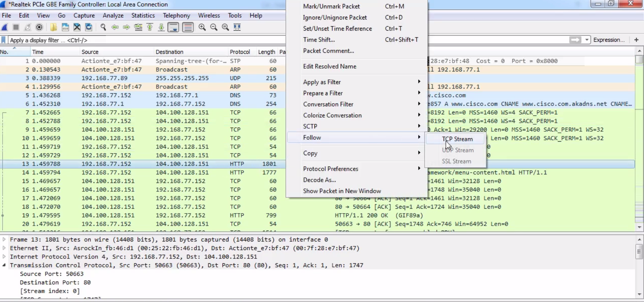Viewport: 644px width, 302px height.
Task: Open the filter history dropdown arrow
Action: point(587,40)
